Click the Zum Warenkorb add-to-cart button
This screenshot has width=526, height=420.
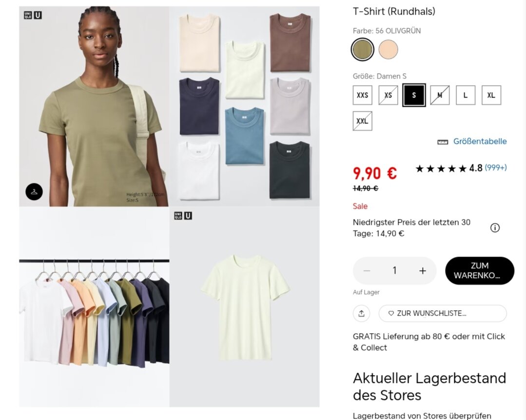(479, 271)
